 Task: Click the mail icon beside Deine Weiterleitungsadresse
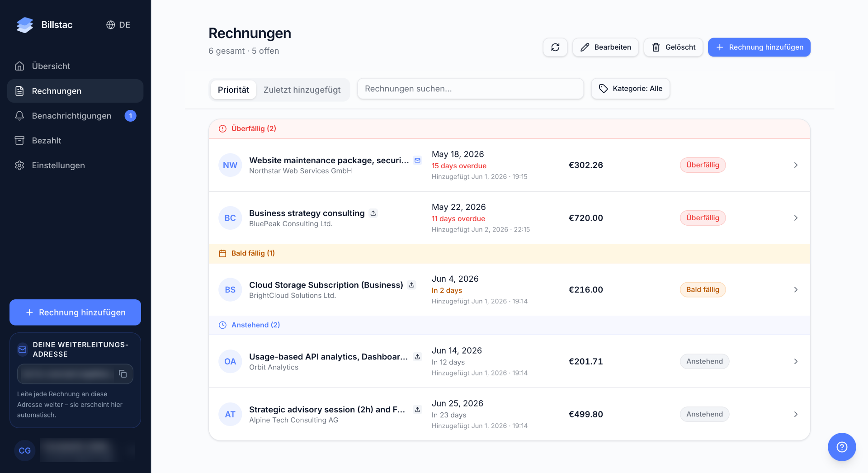click(22, 350)
